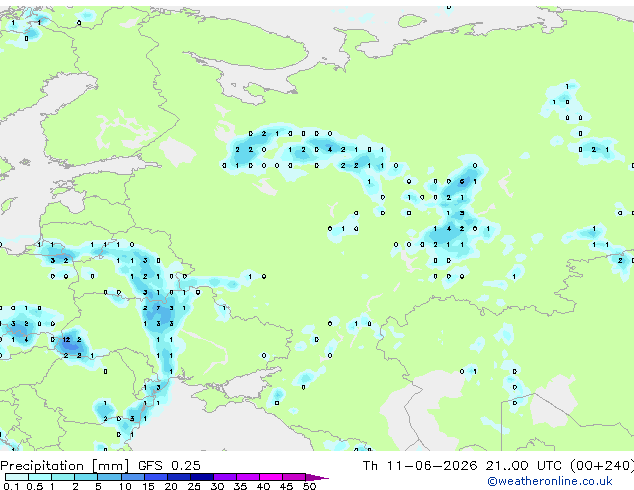Click the '7' precipitation value on the map

point(158,308)
